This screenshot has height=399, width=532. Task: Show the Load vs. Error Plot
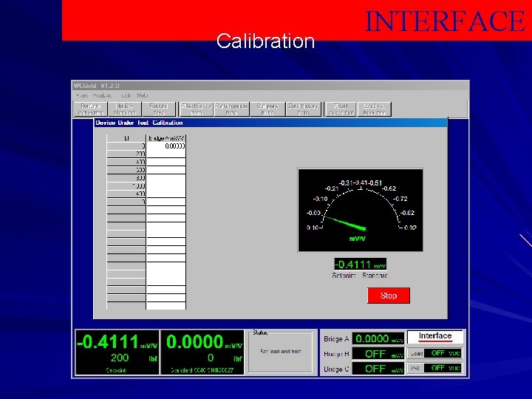click(x=374, y=109)
